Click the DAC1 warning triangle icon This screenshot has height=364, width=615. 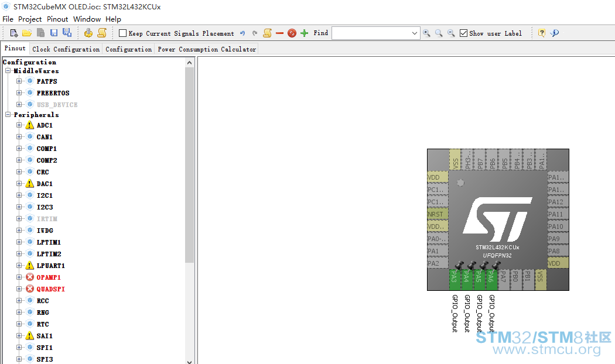click(30, 184)
